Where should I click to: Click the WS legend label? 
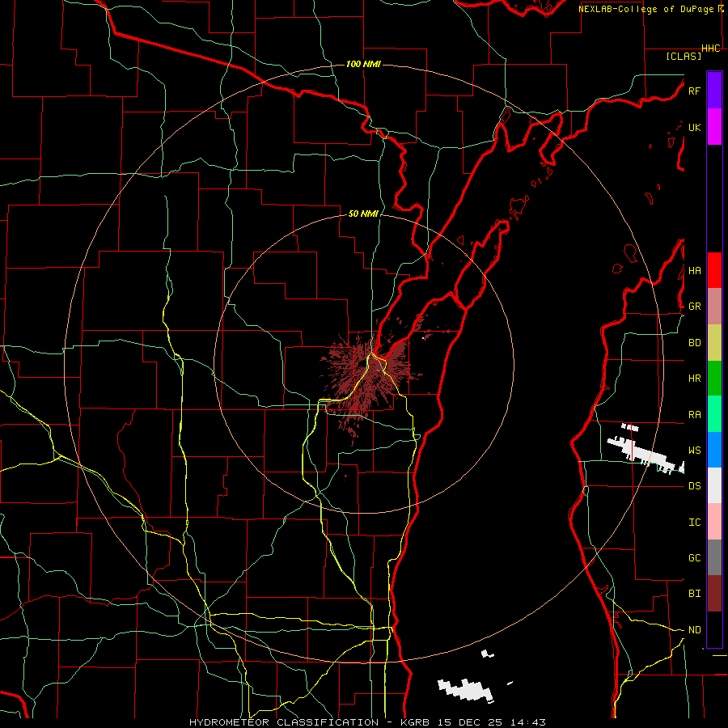pyautogui.click(x=694, y=451)
